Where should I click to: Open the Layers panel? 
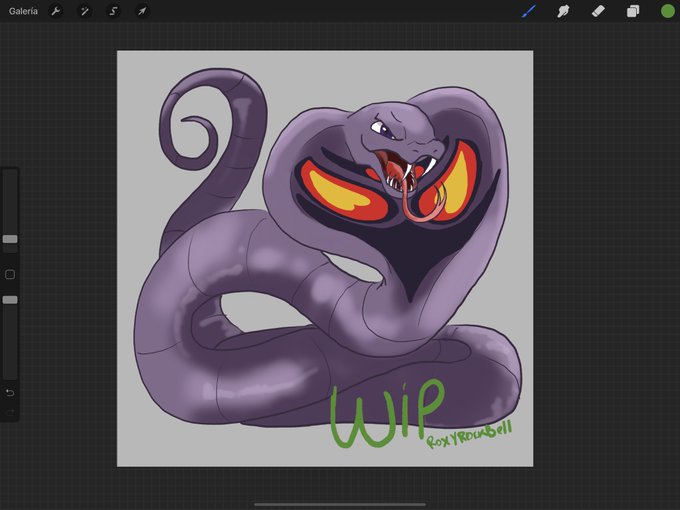pyautogui.click(x=633, y=11)
